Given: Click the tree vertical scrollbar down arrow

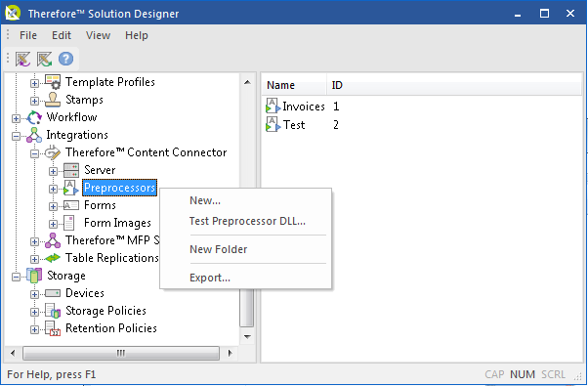Looking at the screenshot, I should pyautogui.click(x=247, y=337).
